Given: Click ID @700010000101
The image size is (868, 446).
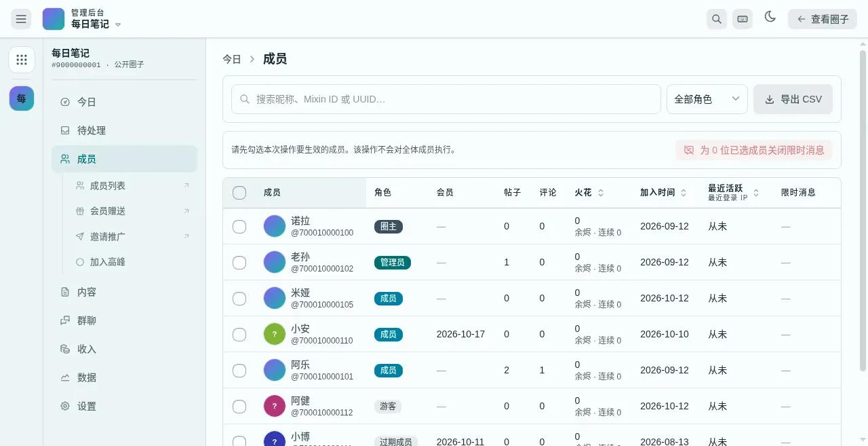Looking at the screenshot, I should [x=322, y=376].
